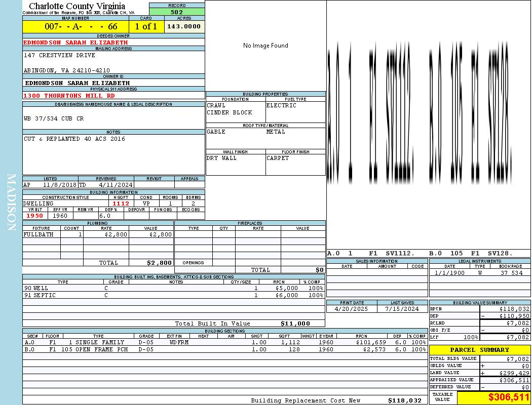Select plumbing total $2,800 in bold
This screenshot has width=532, height=405.
click(159, 263)
